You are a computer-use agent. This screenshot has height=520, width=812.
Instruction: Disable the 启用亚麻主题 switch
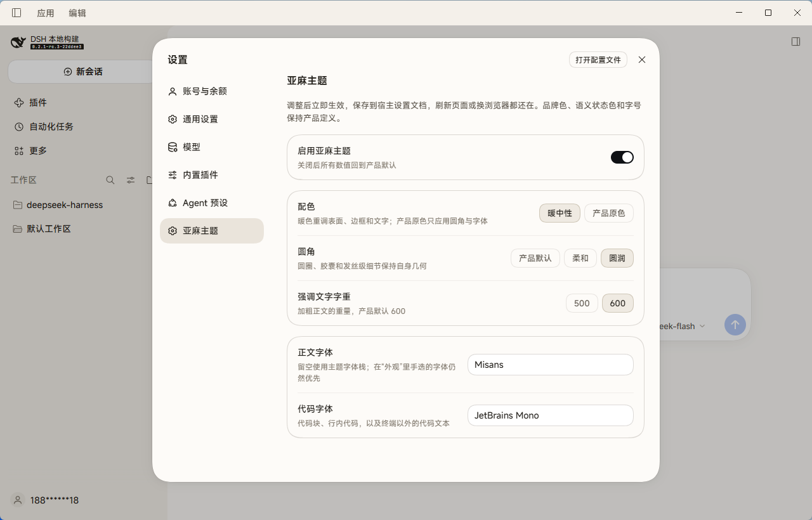coord(622,157)
